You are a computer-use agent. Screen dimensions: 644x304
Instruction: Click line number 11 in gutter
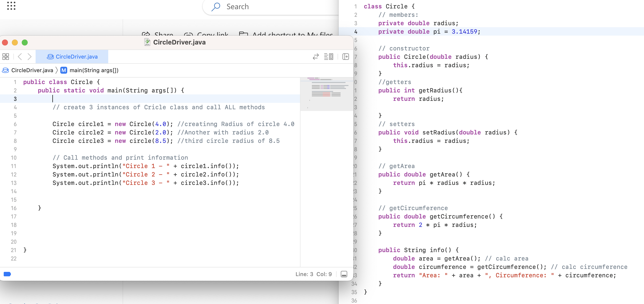click(x=14, y=166)
